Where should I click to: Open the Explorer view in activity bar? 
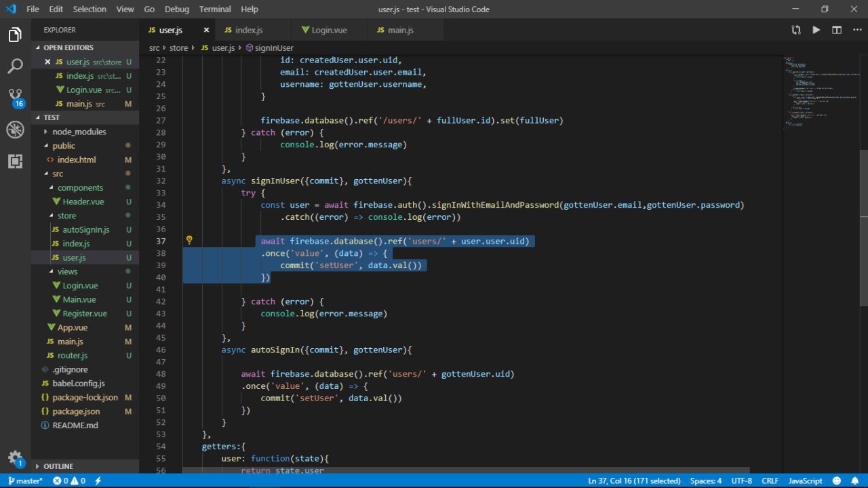15,35
